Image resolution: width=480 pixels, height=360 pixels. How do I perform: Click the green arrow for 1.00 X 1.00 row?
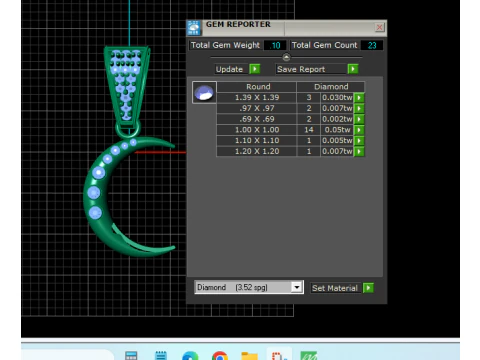(359, 130)
